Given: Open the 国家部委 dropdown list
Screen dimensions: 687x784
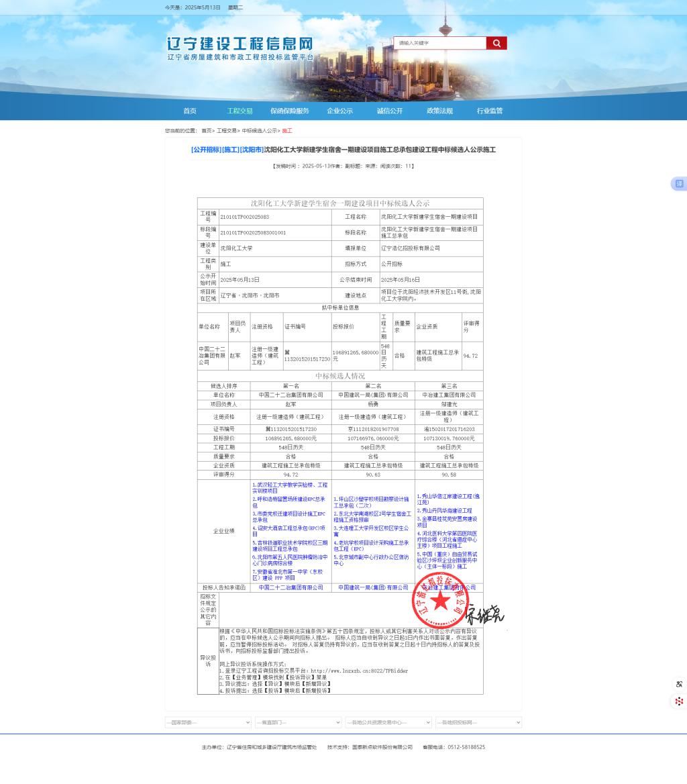Looking at the screenshot, I should pyautogui.click(x=208, y=722).
